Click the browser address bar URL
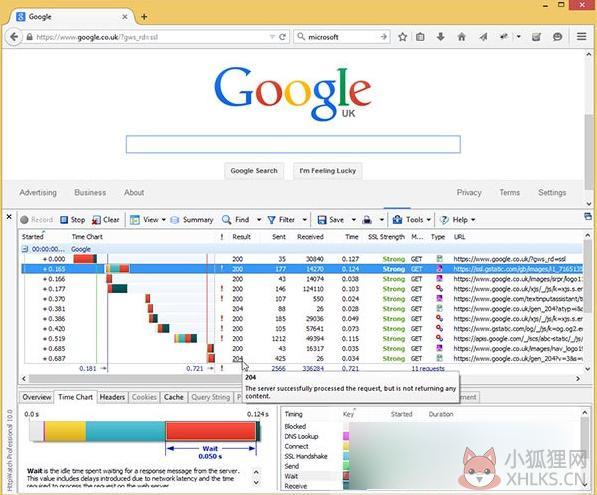This screenshot has width=597, height=495. 97,37
